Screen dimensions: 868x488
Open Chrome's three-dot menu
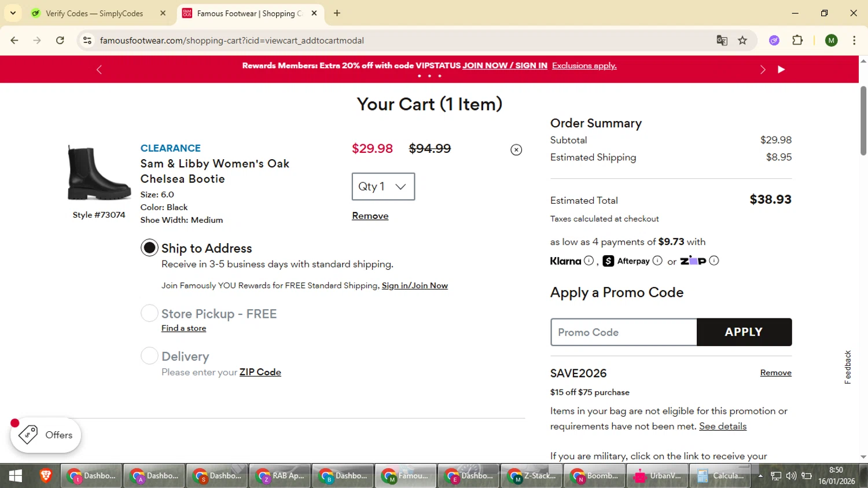854,41
